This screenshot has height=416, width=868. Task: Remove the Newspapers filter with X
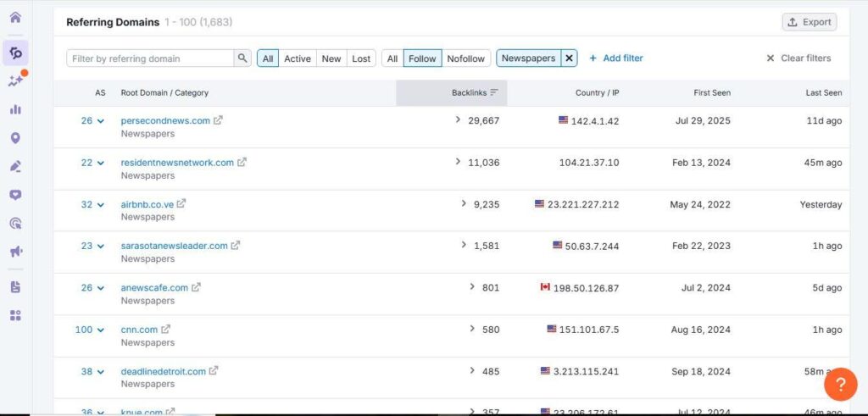pyautogui.click(x=570, y=58)
